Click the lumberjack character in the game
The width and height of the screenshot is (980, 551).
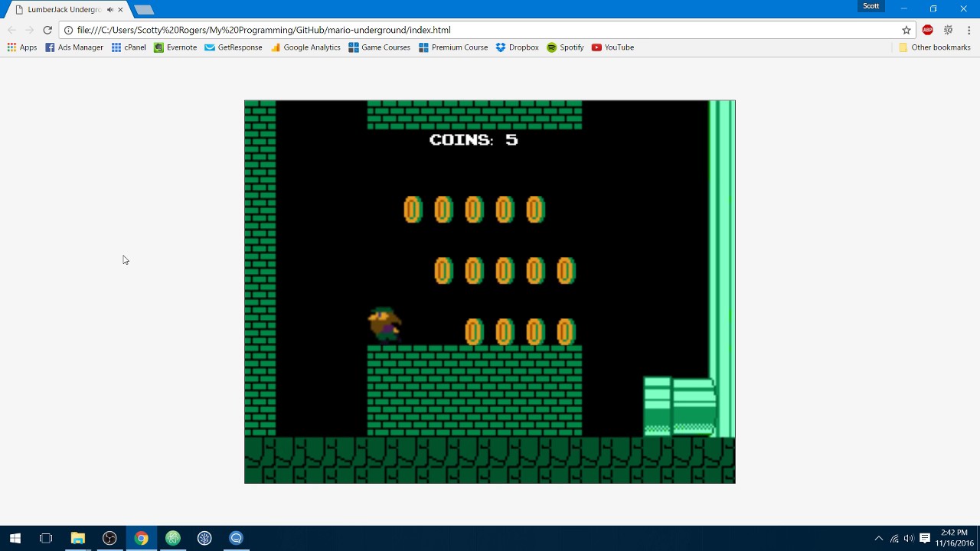[x=384, y=324]
